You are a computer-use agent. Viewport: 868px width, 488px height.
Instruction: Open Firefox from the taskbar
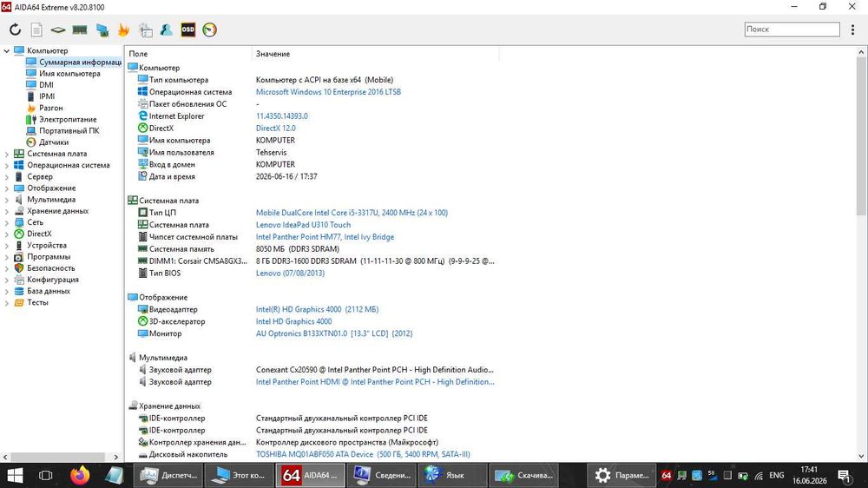(80, 475)
